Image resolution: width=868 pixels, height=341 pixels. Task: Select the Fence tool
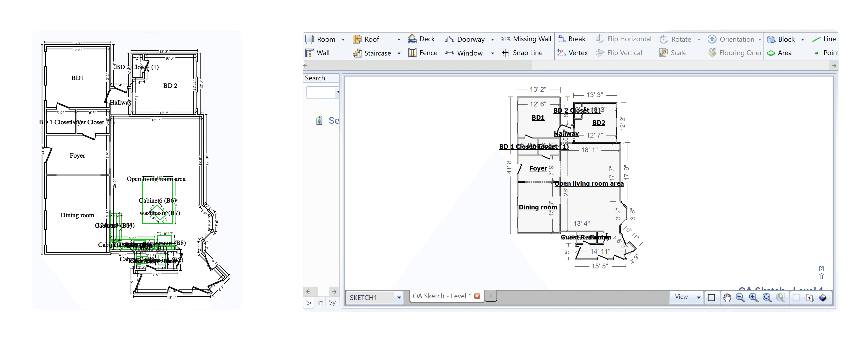[x=423, y=53]
